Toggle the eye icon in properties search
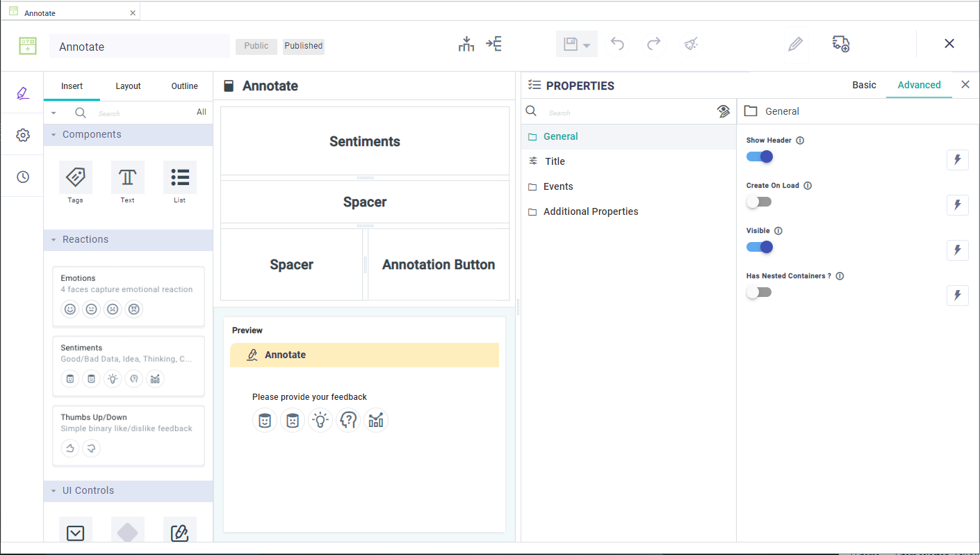Image resolution: width=980 pixels, height=555 pixels. click(x=723, y=111)
